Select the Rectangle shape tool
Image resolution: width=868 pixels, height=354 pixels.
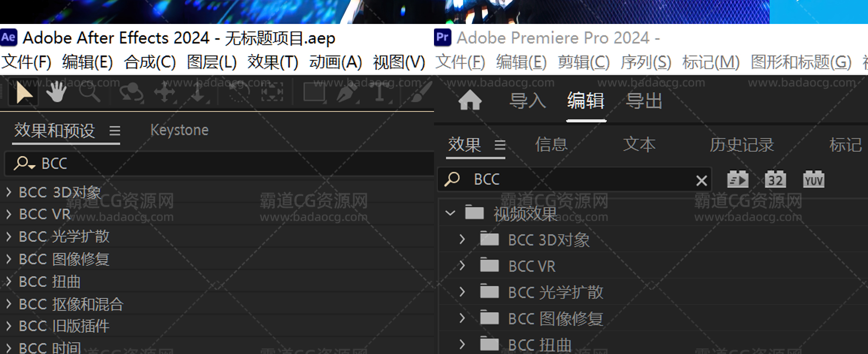point(314,93)
